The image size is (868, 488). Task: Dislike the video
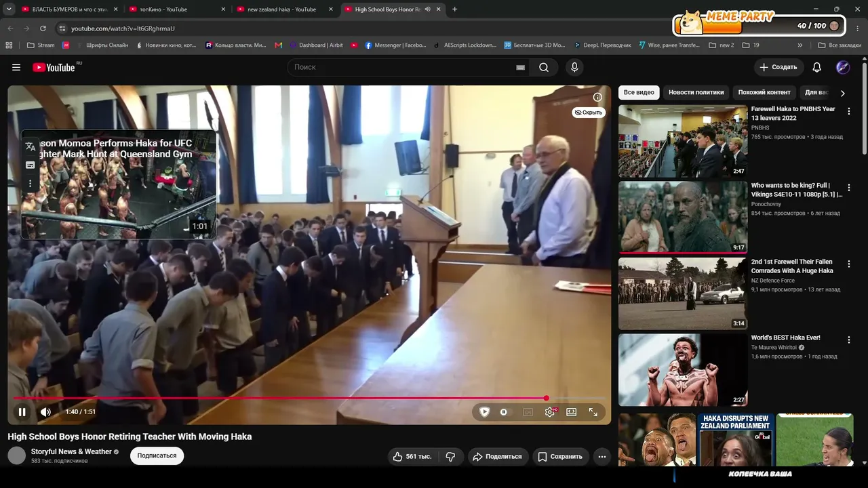pyautogui.click(x=450, y=457)
